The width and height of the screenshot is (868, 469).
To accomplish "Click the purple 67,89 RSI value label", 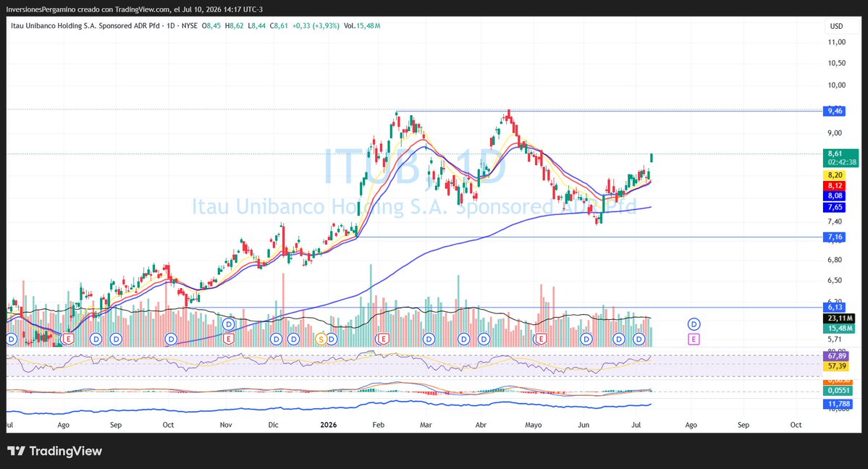I will [836, 356].
